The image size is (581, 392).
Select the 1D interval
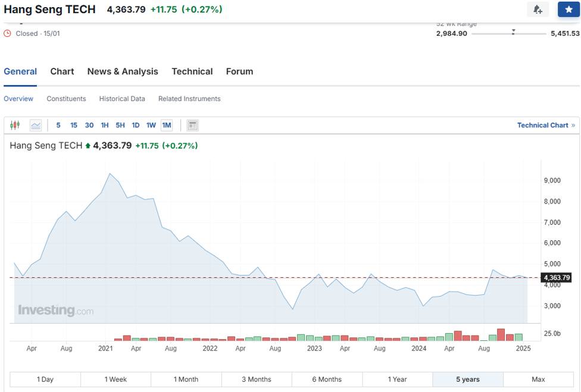coord(136,125)
